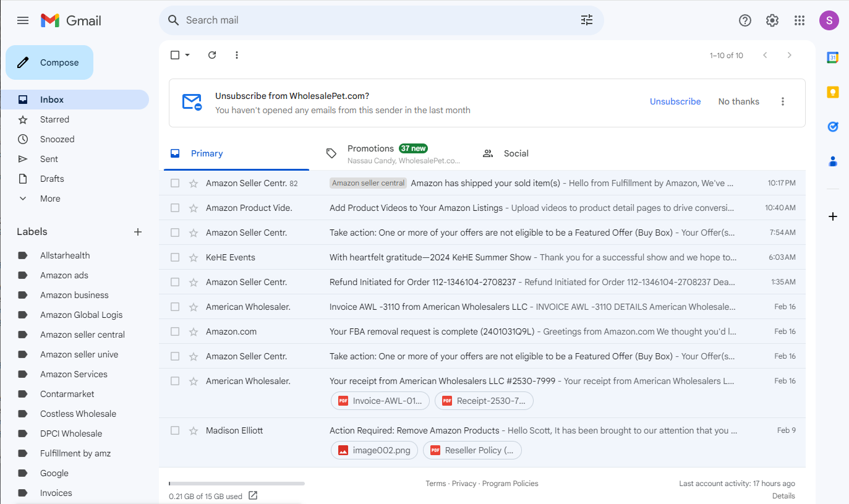Check the Madison Elliott email checkbox
Image resolution: width=849 pixels, height=504 pixels.
[175, 430]
